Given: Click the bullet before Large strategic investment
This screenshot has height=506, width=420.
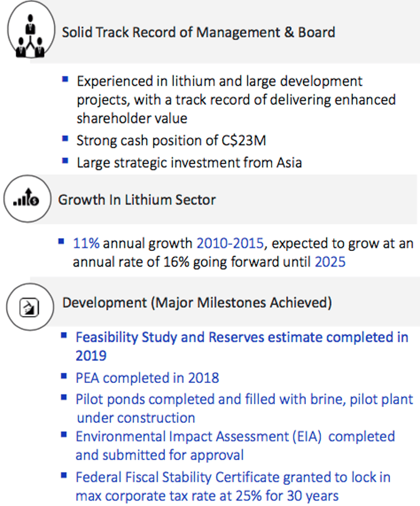Looking at the screenshot, I should pos(65,160).
